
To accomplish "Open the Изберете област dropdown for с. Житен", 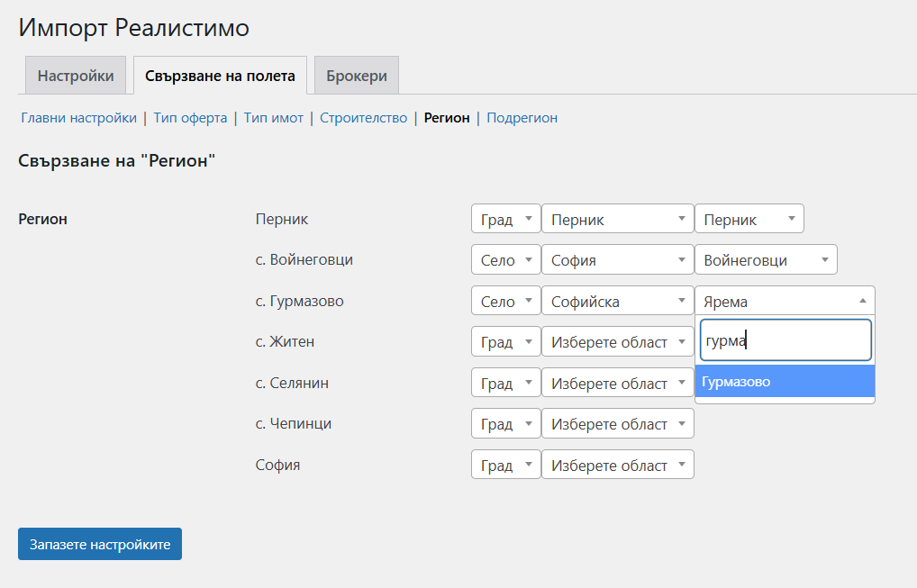I will tap(617, 342).
